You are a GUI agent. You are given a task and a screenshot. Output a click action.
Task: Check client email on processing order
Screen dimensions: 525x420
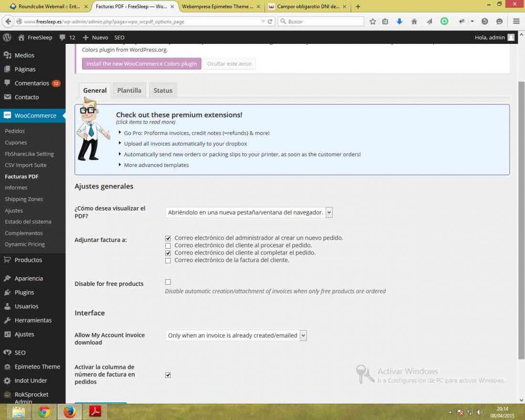click(168, 246)
